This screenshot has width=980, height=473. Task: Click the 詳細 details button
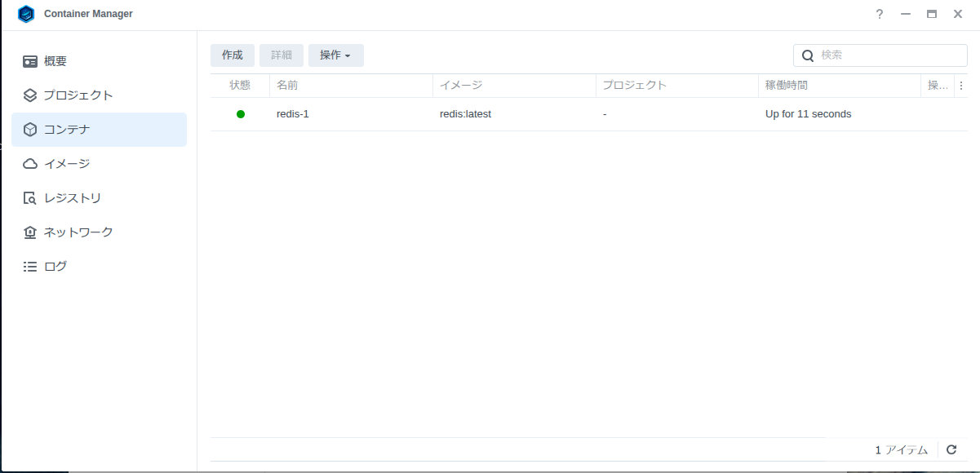point(282,55)
